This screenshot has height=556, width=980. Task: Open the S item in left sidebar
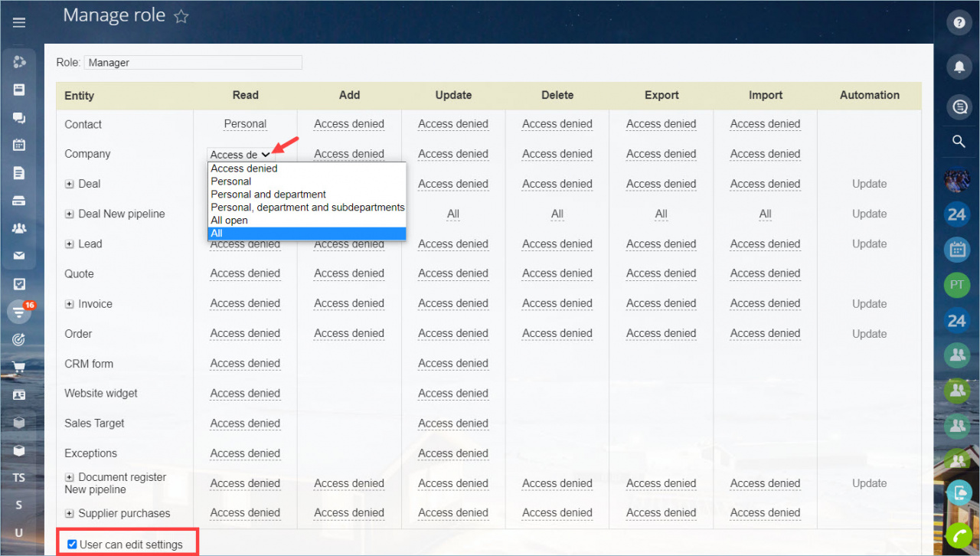tap(19, 505)
